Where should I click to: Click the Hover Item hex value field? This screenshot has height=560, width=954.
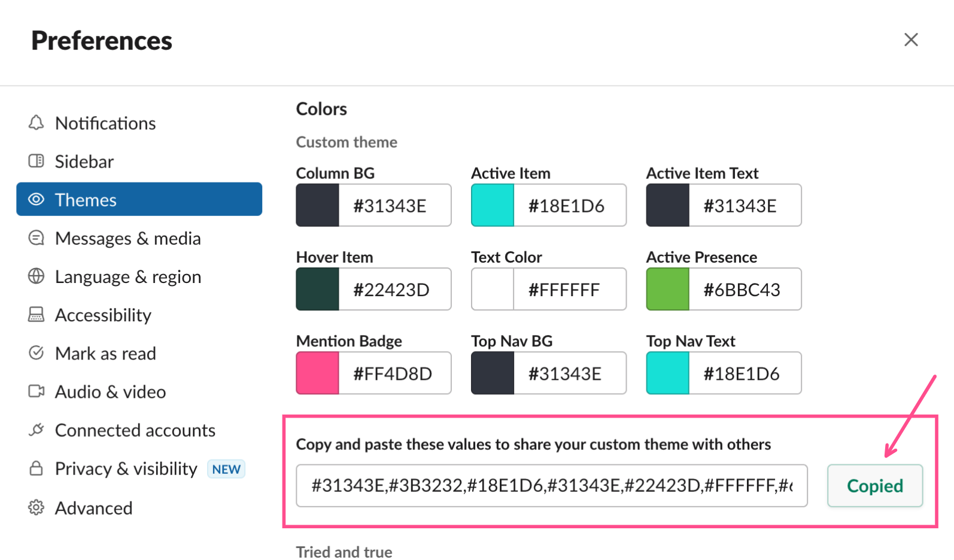pyautogui.click(x=394, y=290)
